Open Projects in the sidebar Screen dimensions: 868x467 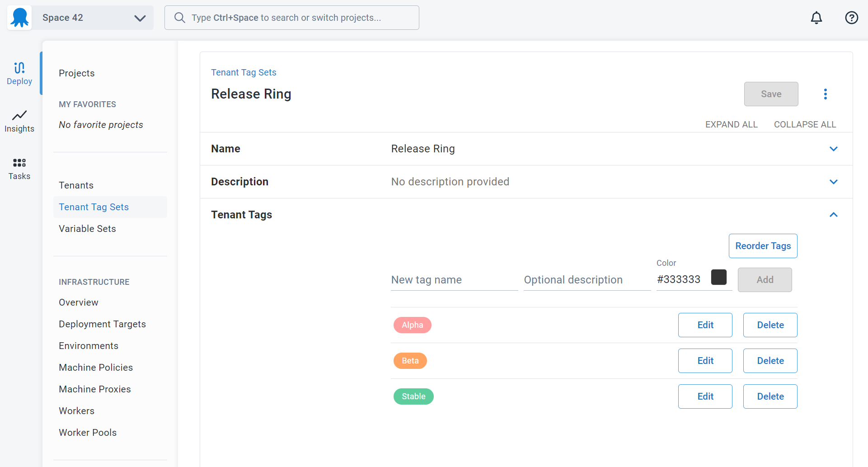point(77,73)
